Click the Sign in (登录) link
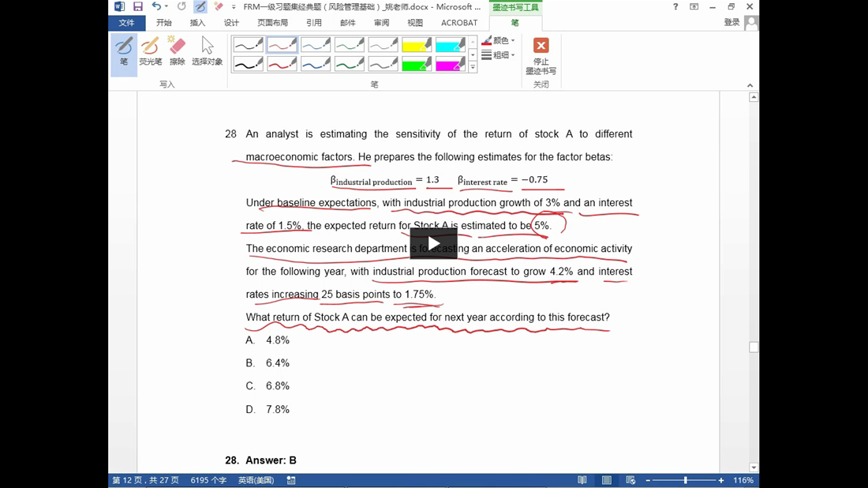Screen dimensions: 868x488 click(731, 23)
